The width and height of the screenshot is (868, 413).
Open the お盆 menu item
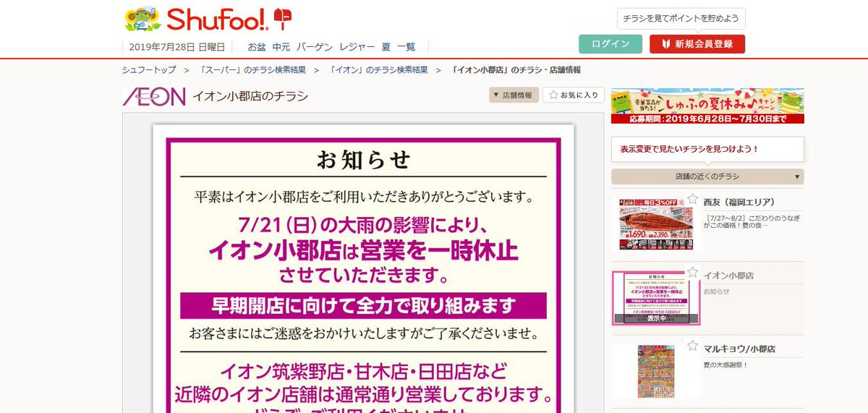257,47
